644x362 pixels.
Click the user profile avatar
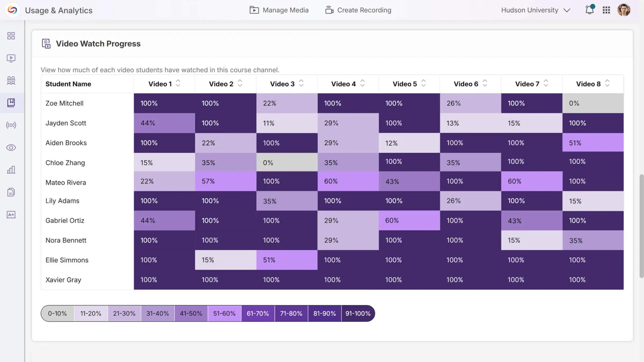(x=624, y=10)
